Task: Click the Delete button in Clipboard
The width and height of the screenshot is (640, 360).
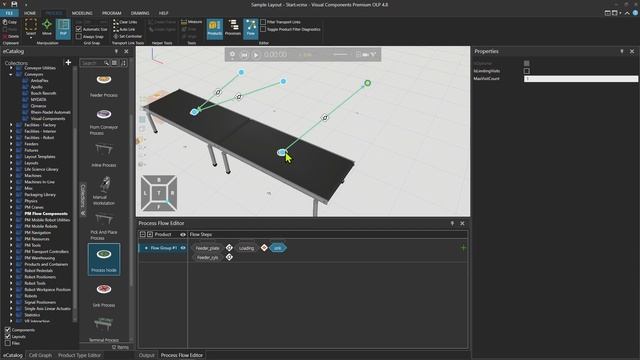Action: (11, 36)
